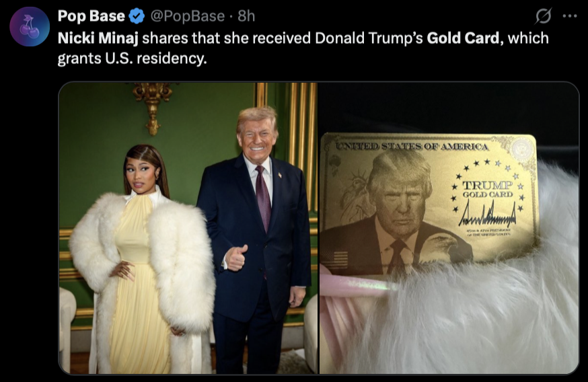The image size is (588, 382).
Task: Open the left photo of two people
Action: 188,228
